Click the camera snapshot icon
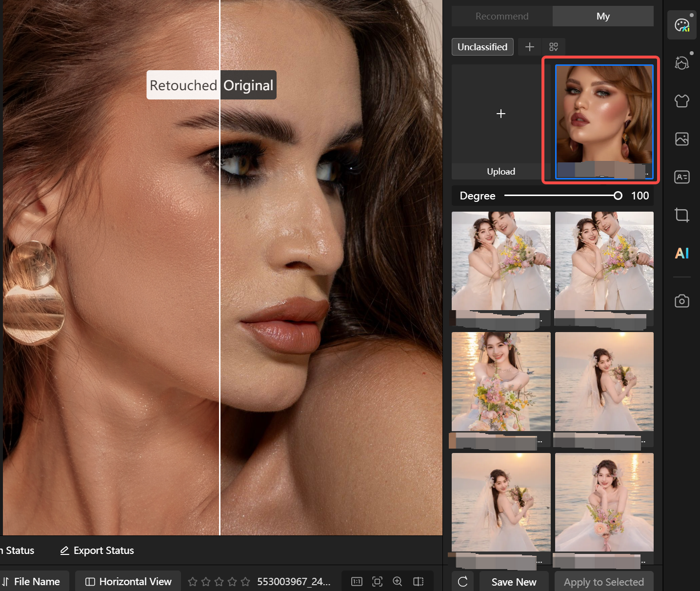This screenshot has width=700, height=591. [x=681, y=301]
